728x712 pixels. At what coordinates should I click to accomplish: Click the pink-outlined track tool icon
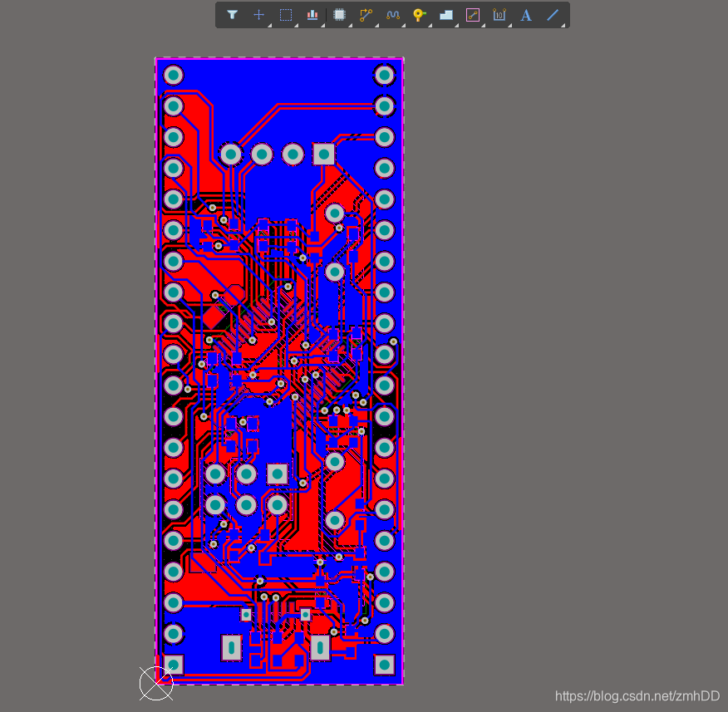point(473,14)
